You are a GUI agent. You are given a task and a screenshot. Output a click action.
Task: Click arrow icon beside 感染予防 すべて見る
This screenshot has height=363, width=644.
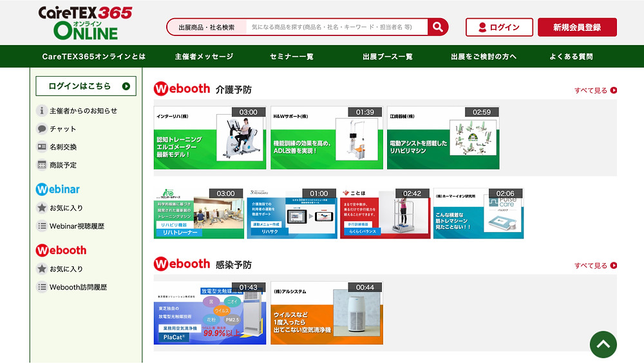point(614,266)
